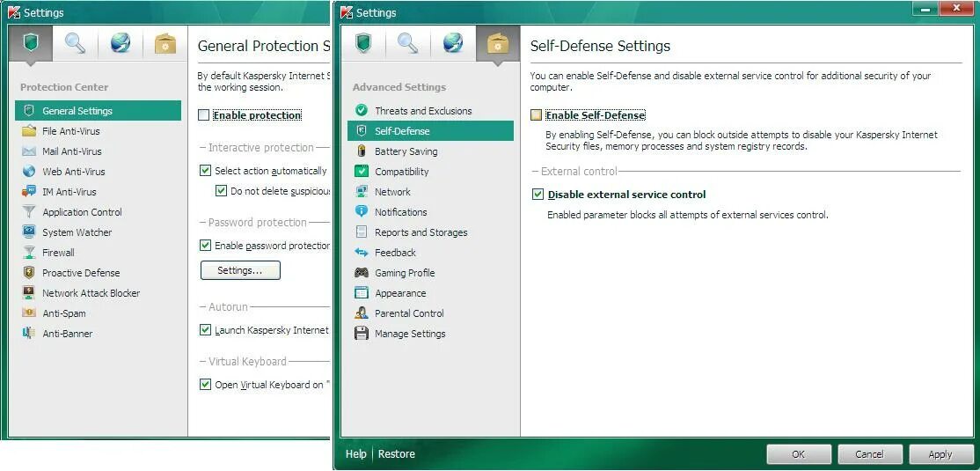The height and width of the screenshot is (471, 980).
Task: Uncheck Launch Kaspersky Internet autorun checkbox
Action: click(205, 329)
